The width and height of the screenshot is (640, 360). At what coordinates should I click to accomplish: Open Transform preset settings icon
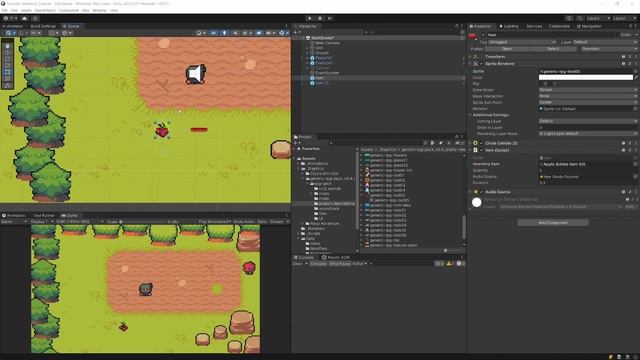tap(630, 57)
